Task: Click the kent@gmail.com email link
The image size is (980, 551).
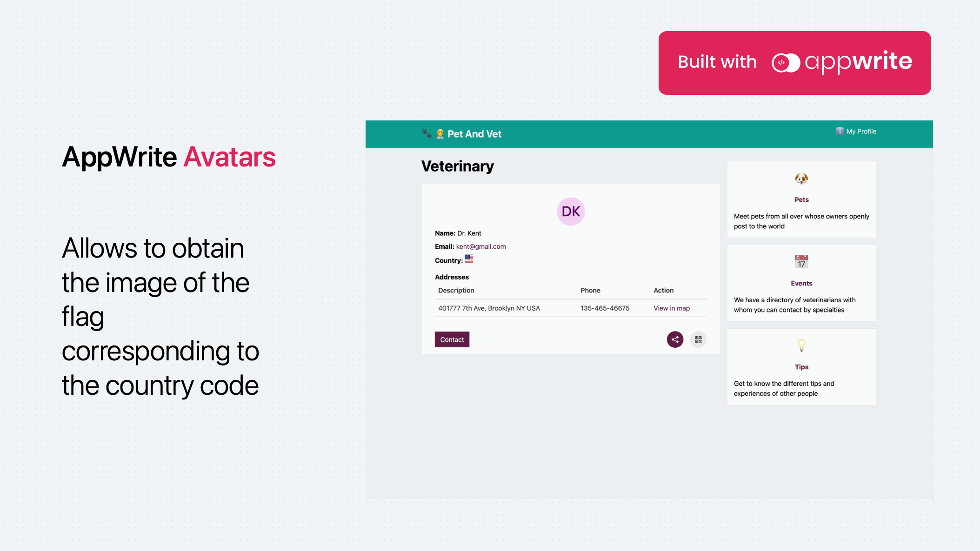Action: (x=481, y=246)
